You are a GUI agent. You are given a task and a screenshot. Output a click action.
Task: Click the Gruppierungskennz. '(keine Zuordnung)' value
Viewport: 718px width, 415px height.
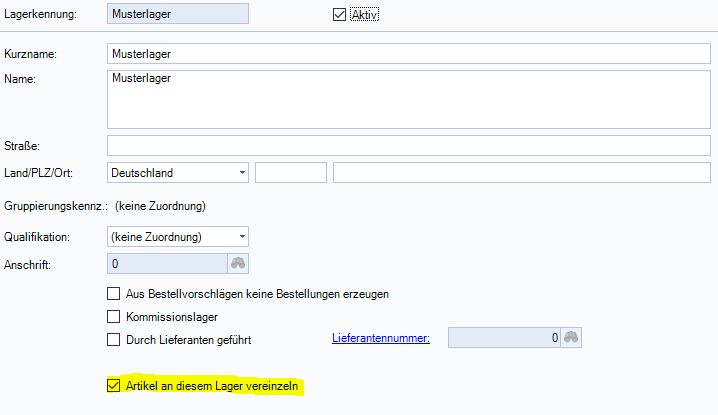(160, 206)
